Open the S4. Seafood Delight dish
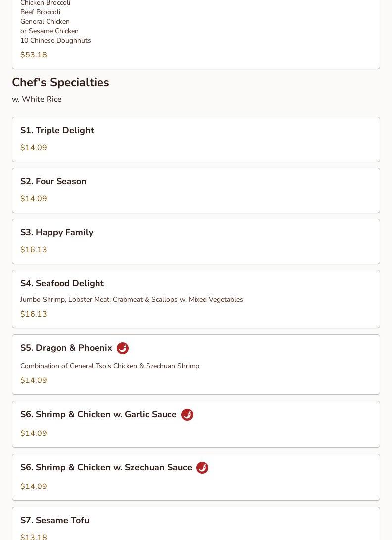 pyautogui.click(x=62, y=283)
